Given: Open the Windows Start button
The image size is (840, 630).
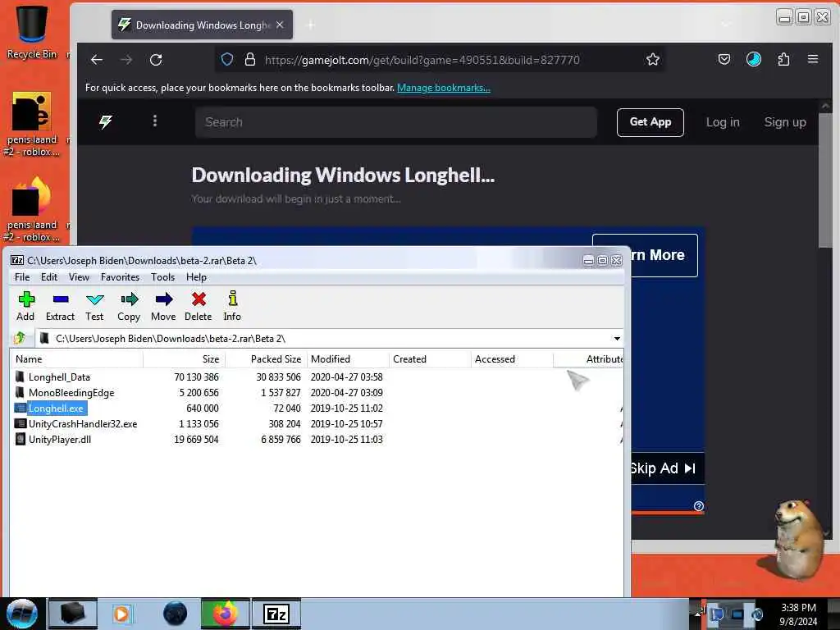Looking at the screenshot, I should 22,614.
